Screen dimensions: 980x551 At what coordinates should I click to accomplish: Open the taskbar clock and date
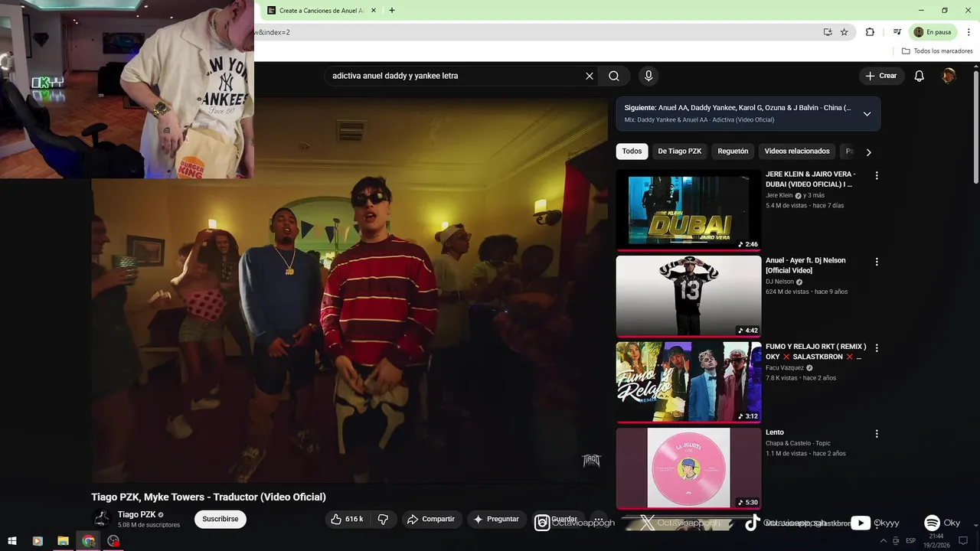(x=936, y=541)
